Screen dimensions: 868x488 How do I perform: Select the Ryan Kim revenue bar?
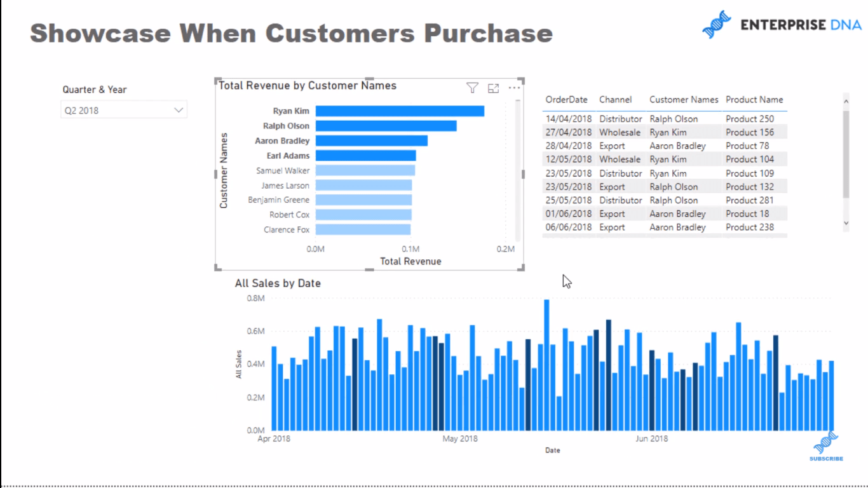(x=400, y=111)
